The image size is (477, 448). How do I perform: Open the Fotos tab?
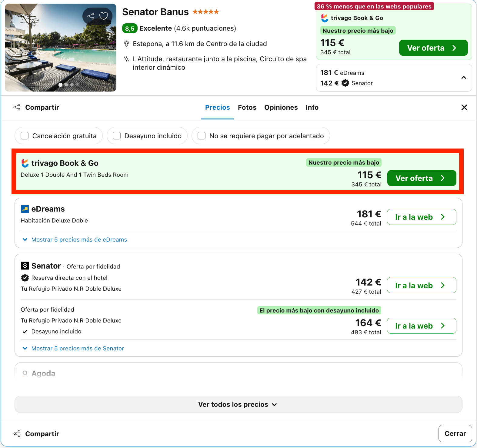(247, 107)
